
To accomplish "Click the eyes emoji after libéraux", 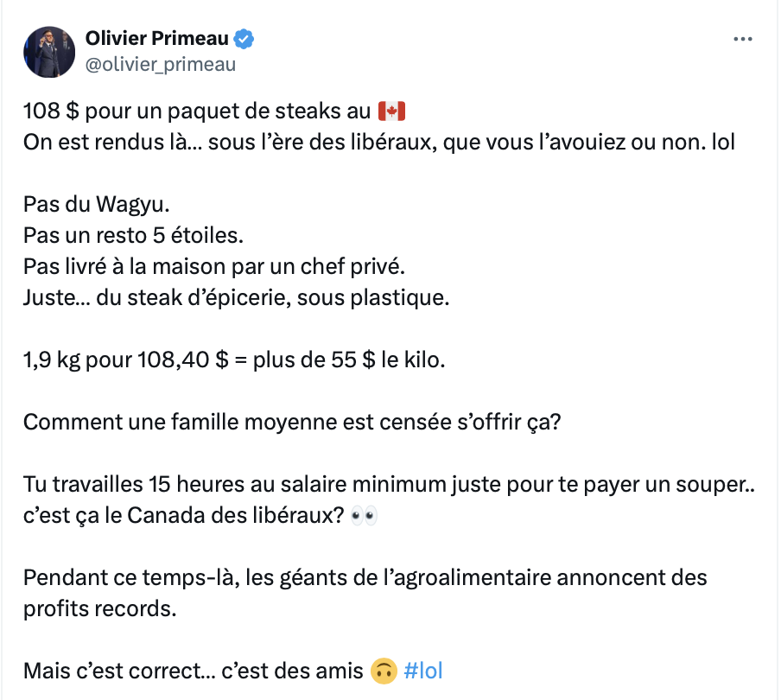I will pyautogui.click(x=364, y=516).
